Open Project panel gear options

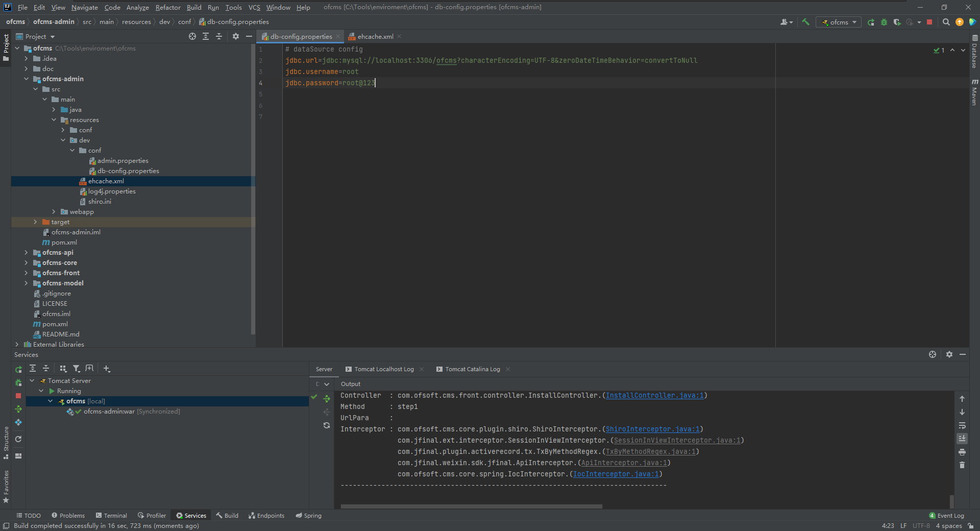click(x=235, y=36)
